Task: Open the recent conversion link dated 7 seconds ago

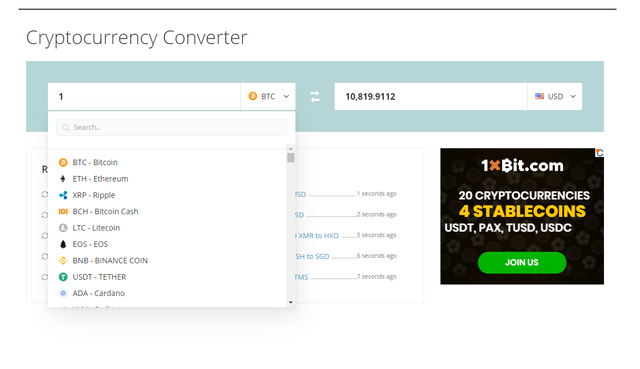Action: click(302, 277)
